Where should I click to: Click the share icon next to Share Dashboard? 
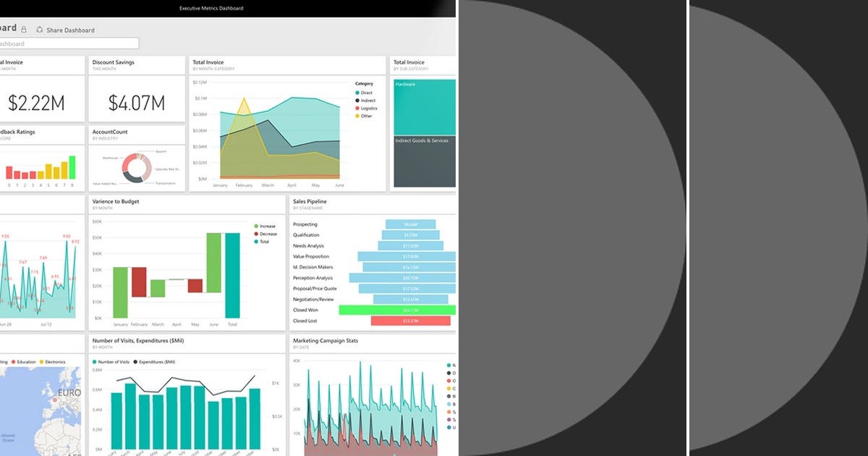39,30
